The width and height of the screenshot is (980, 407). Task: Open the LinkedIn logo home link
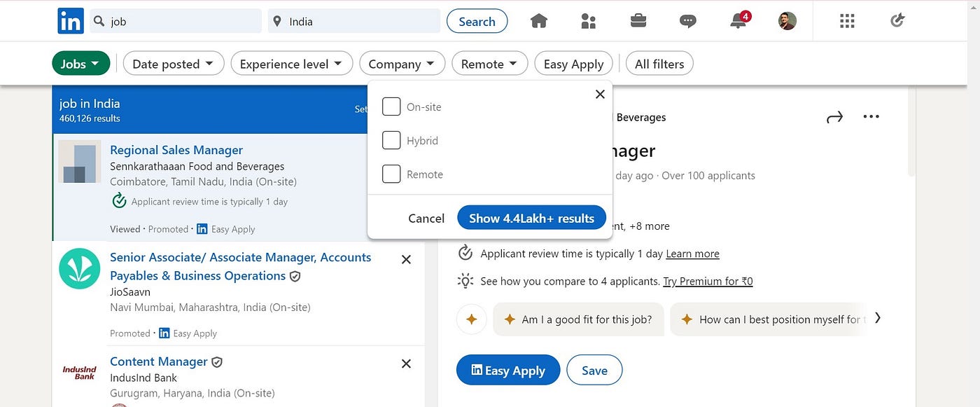[71, 21]
